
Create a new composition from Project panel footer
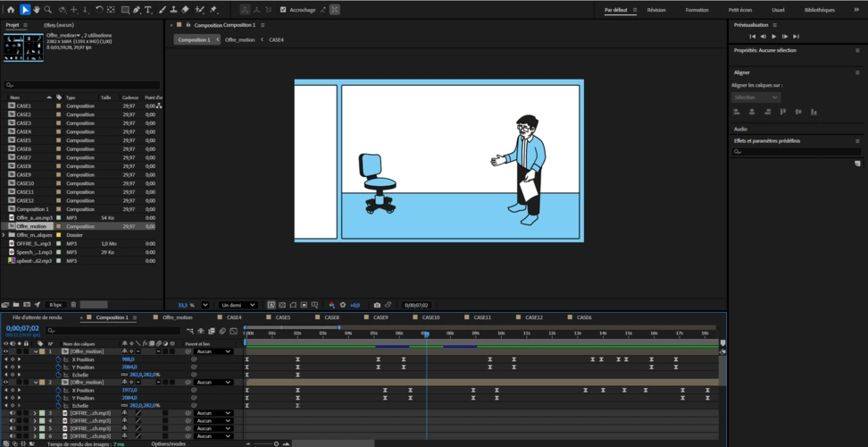pos(27,305)
